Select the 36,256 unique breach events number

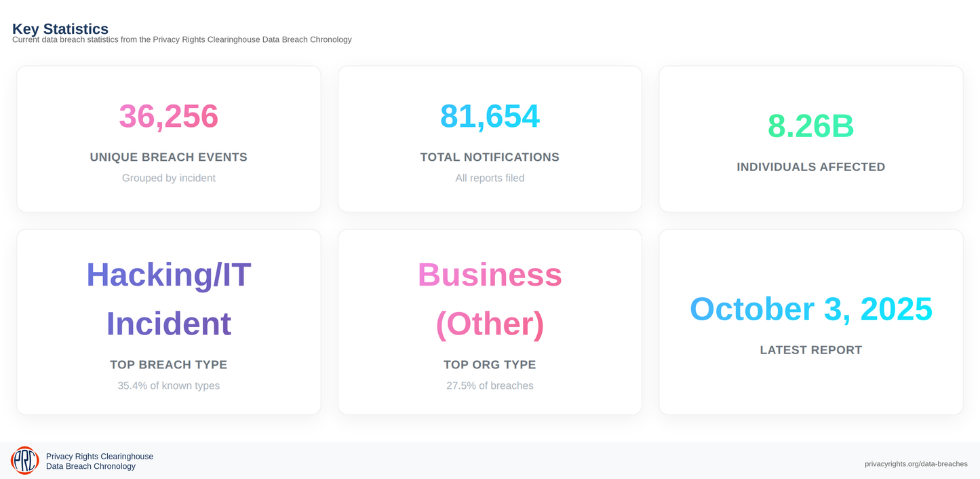point(169,116)
